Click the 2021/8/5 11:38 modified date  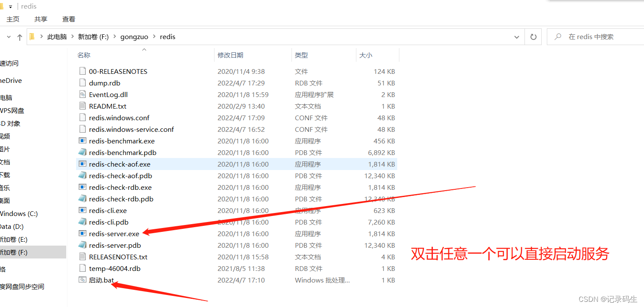(x=241, y=268)
